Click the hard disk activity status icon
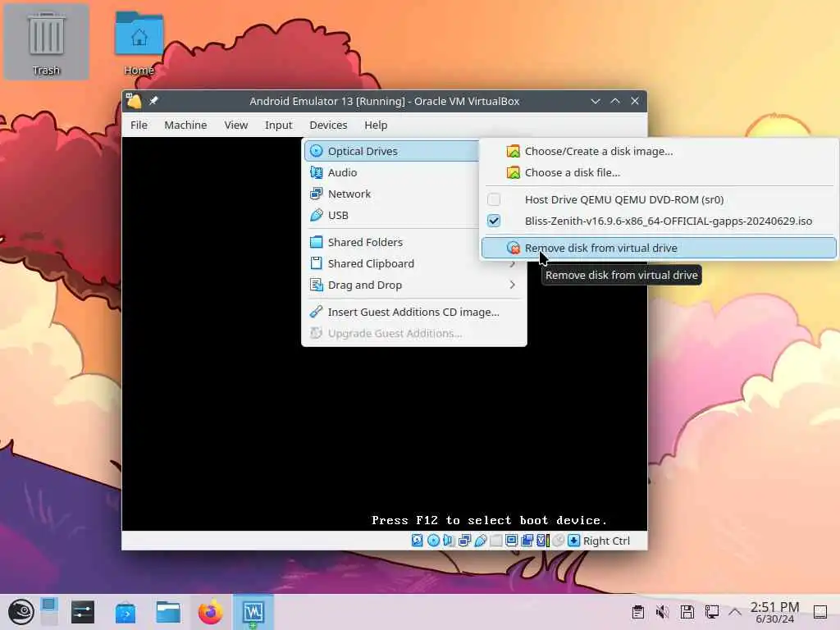 (x=418, y=541)
